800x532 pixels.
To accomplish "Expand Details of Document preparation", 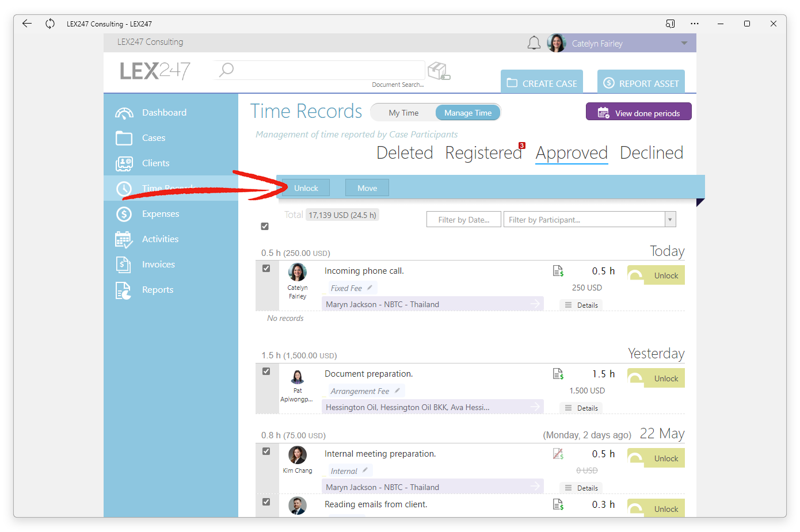I will point(581,408).
